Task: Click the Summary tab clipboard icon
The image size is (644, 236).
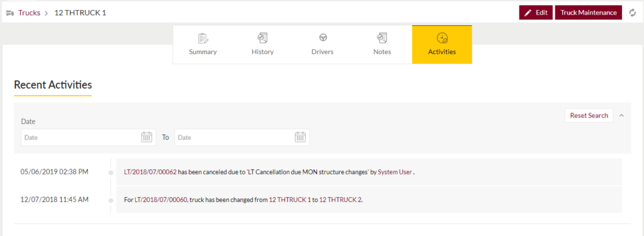Action: click(x=203, y=38)
